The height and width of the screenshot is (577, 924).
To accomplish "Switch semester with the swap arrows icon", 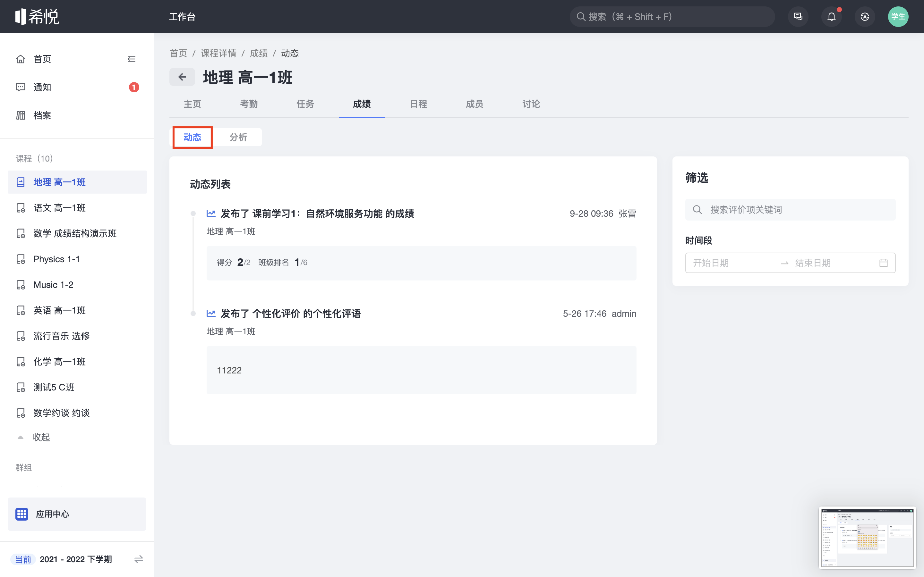I will pyautogui.click(x=138, y=559).
